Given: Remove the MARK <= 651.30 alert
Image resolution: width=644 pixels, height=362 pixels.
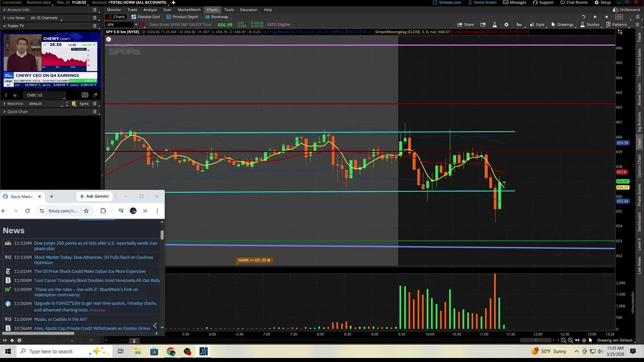Looking at the screenshot, I should coord(268,260).
